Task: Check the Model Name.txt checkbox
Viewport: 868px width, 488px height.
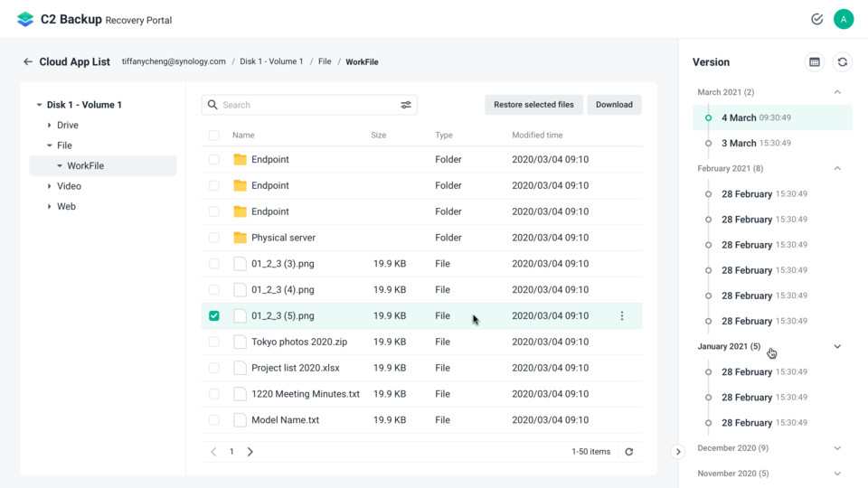Action: point(213,420)
